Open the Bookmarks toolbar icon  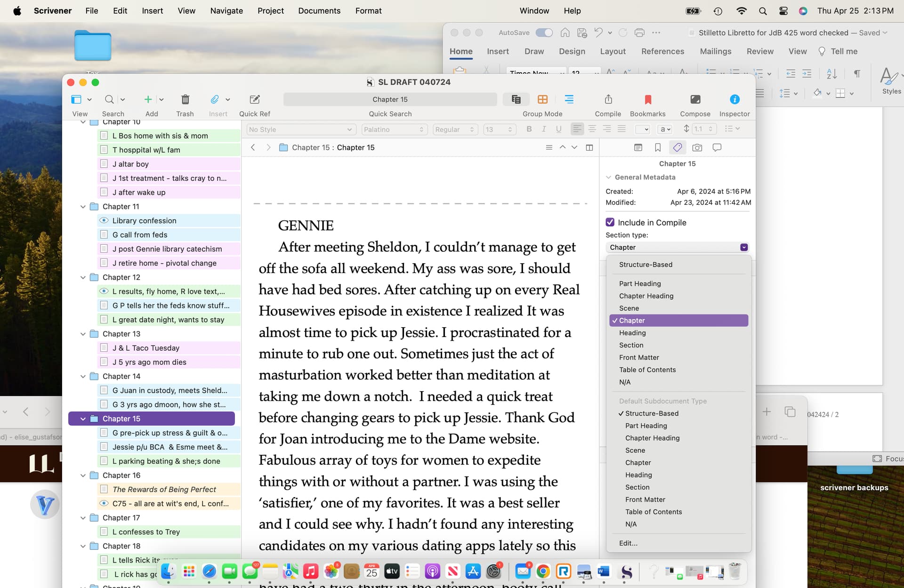pyautogui.click(x=648, y=99)
